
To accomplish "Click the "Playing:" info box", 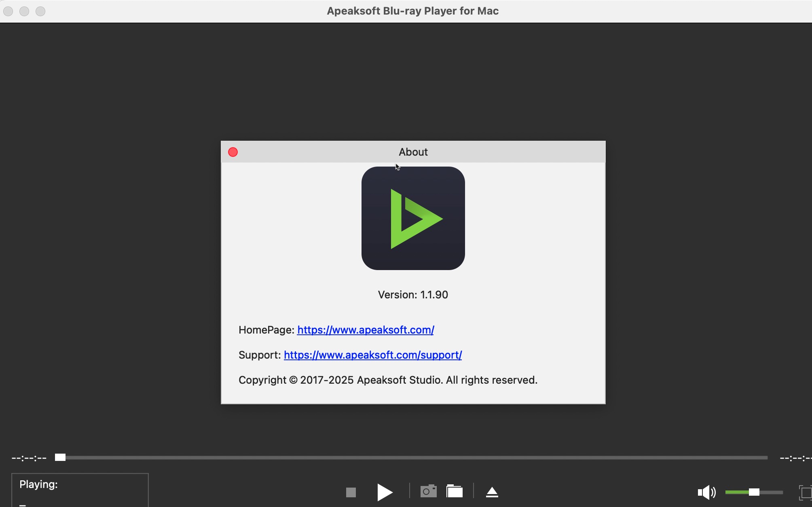I will point(80,490).
